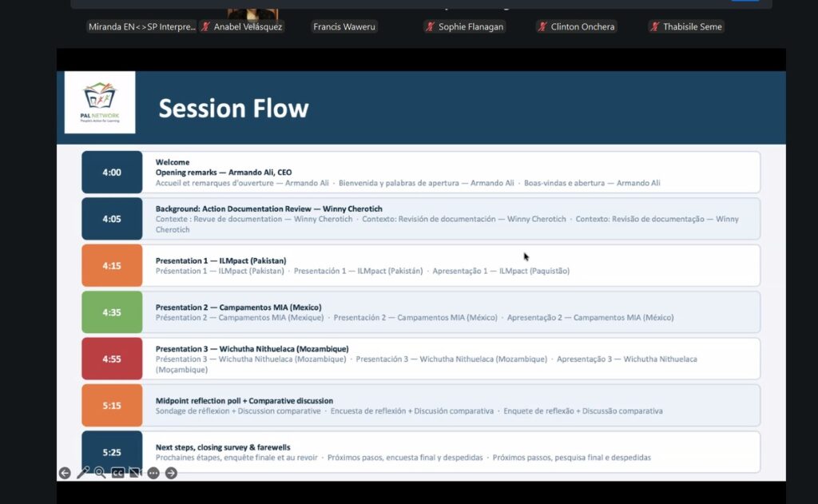Go to the previous slide arrow

click(x=65, y=473)
